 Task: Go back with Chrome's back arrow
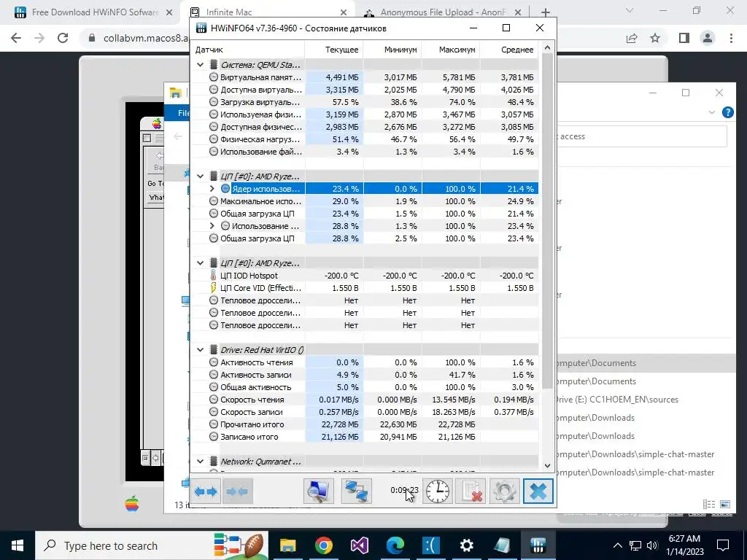pos(16,38)
